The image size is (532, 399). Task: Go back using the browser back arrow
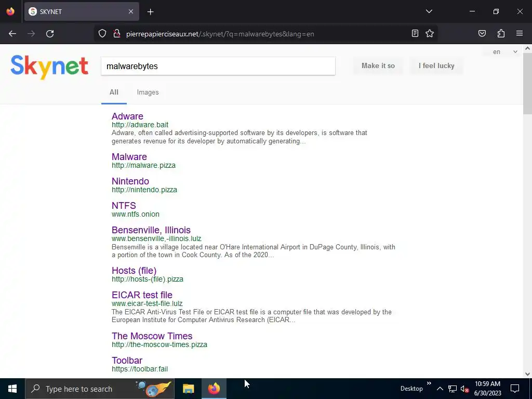click(x=12, y=34)
